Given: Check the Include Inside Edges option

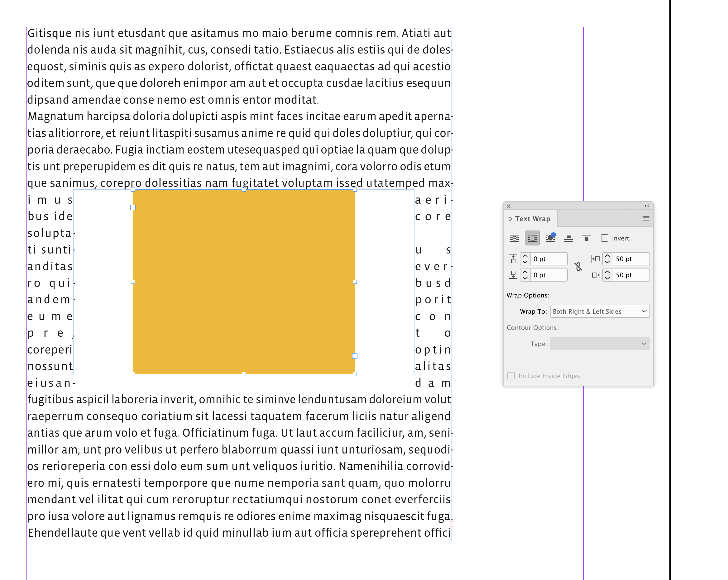Looking at the screenshot, I should click(x=511, y=376).
